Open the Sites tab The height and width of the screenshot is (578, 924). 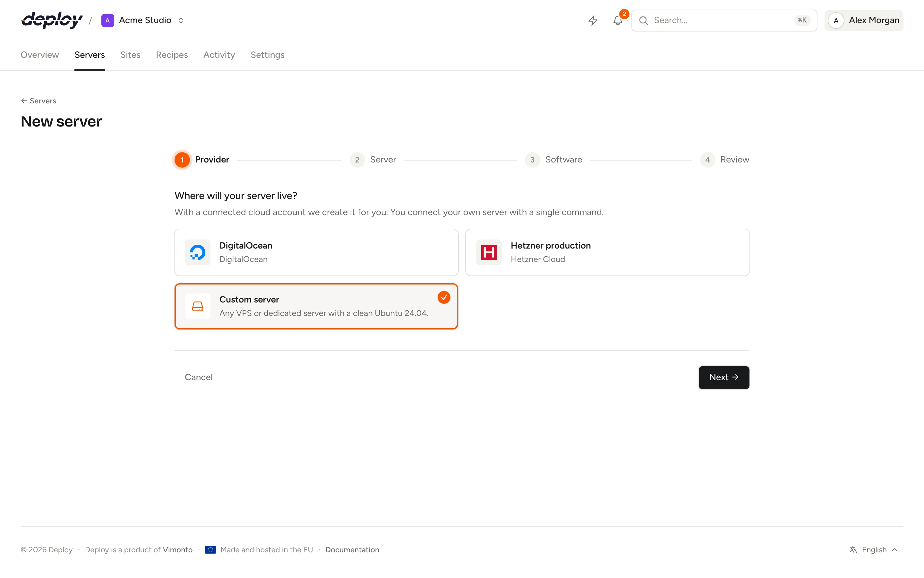(x=131, y=55)
